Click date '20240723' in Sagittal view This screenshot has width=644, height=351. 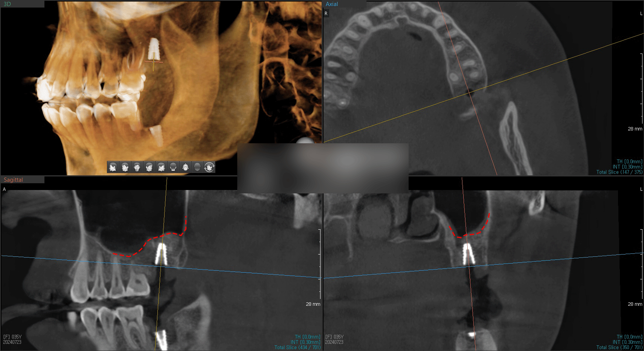pos(12,342)
